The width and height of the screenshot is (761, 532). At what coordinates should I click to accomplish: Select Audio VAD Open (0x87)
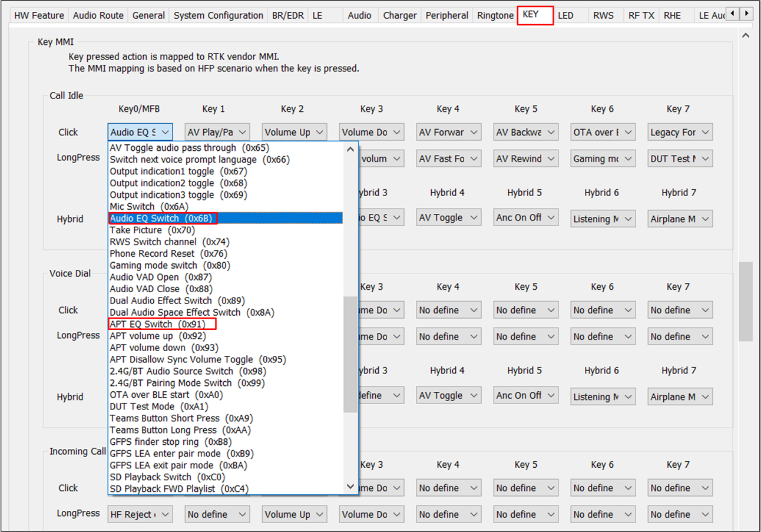[x=226, y=277]
